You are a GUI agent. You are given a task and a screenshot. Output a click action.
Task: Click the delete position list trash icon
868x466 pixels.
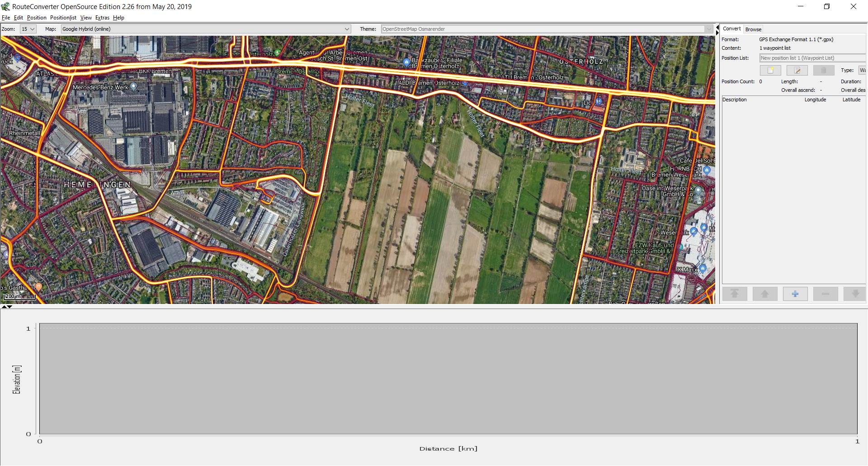pos(823,70)
